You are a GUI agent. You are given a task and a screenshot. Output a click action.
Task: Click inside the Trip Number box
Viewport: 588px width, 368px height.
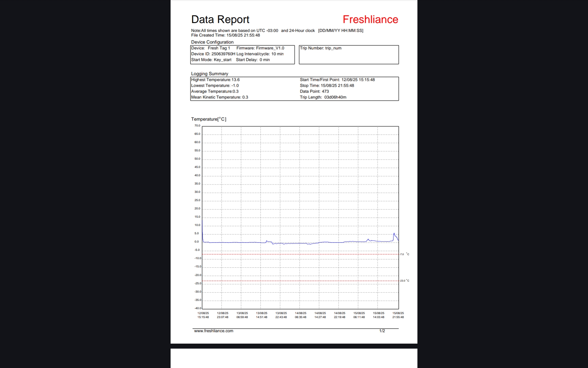(349, 55)
